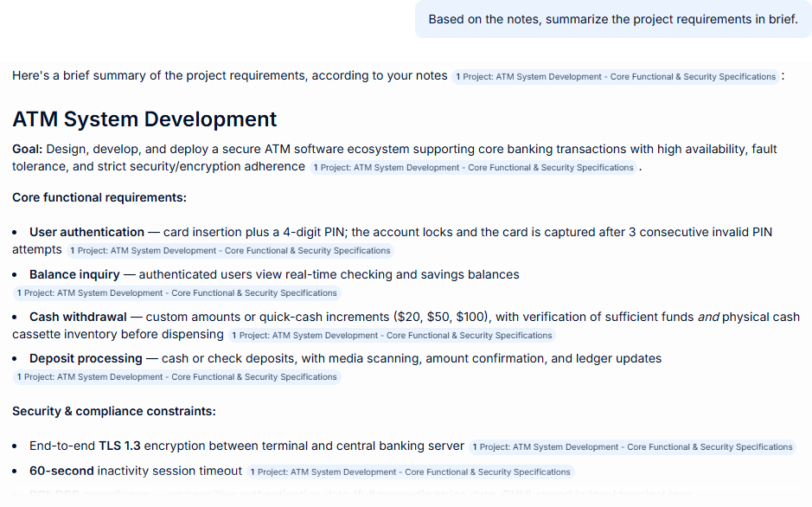Image resolution: width=812 pixels, height=507 pixels.
Task: Click the bold '60-second' text
Action: point(61,471)
